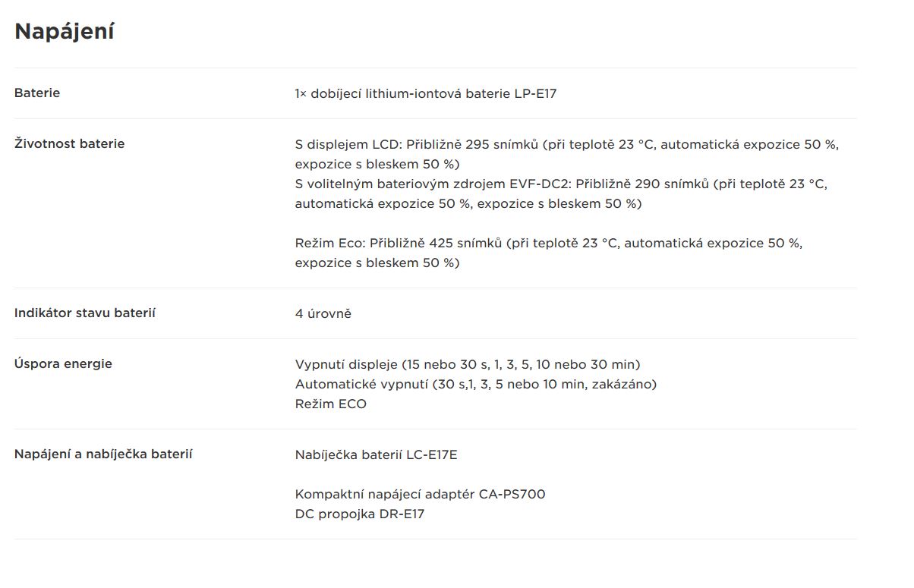Click the second line of the Eco mode description
Image resolution: width=914 pixels, height=588 pixels.
point(377,263)
